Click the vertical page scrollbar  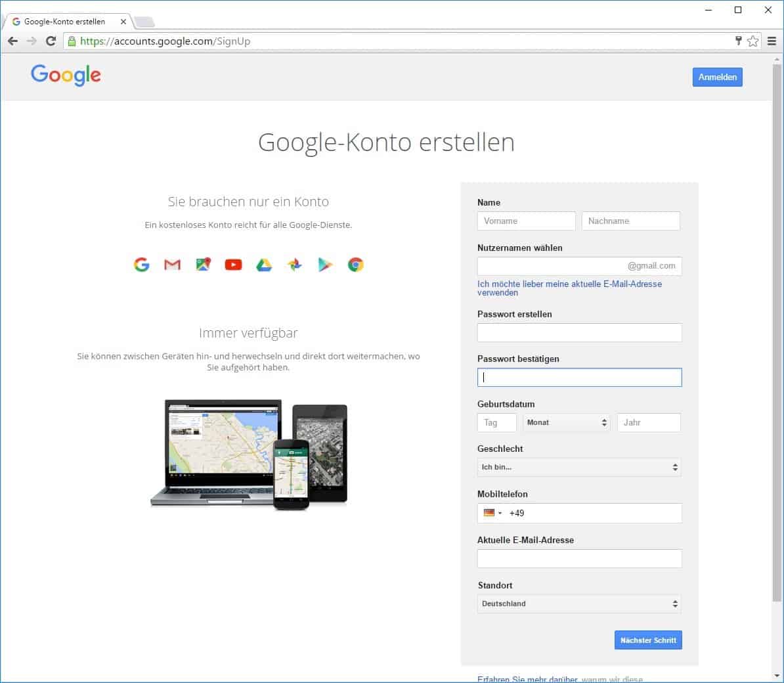(x=777, y=332)
